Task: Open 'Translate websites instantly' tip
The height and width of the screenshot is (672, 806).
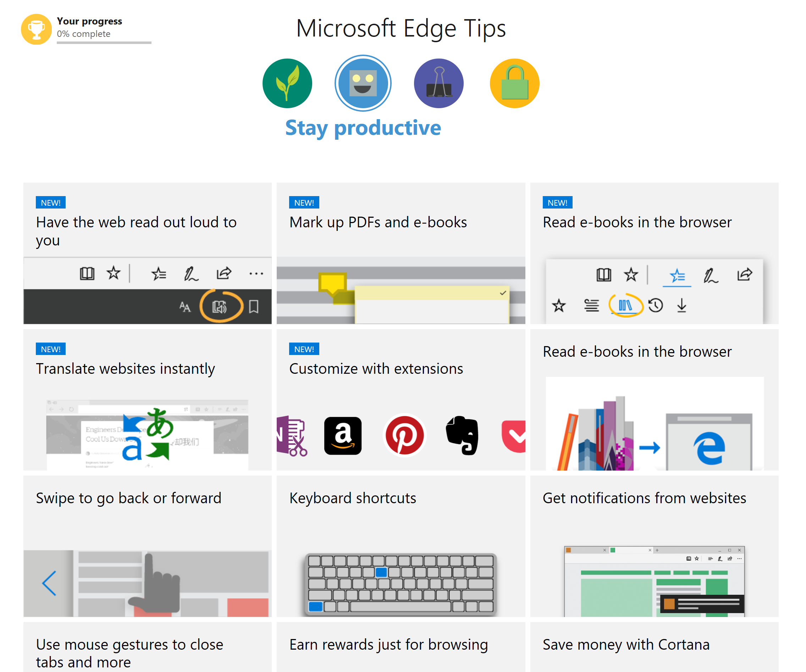Action: tap(147, 400)
